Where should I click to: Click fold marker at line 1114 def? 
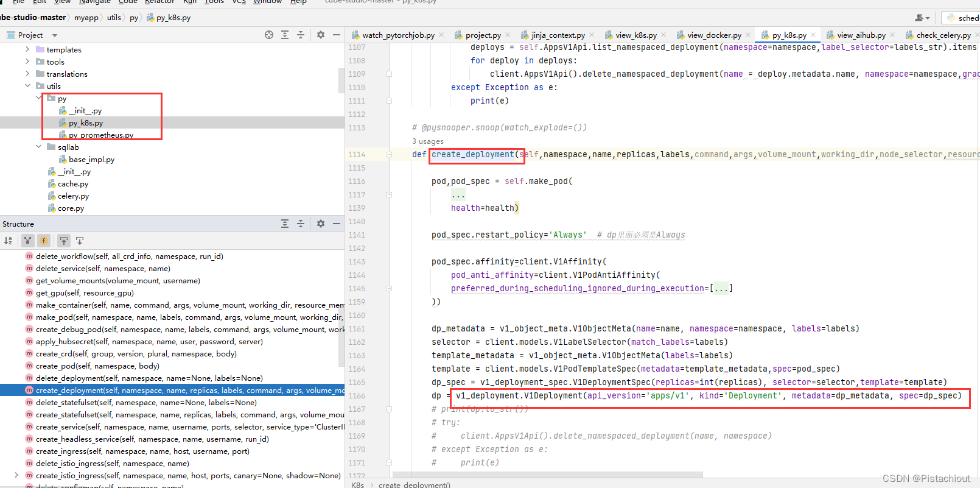click(389, 155)
